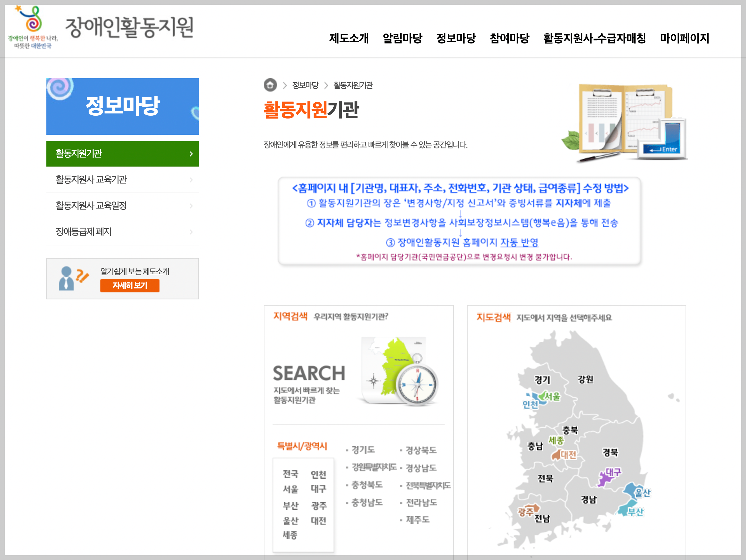
Task: Expand the 활동지원사 교육일정 menu chevron
Action: tap(191, 206)
